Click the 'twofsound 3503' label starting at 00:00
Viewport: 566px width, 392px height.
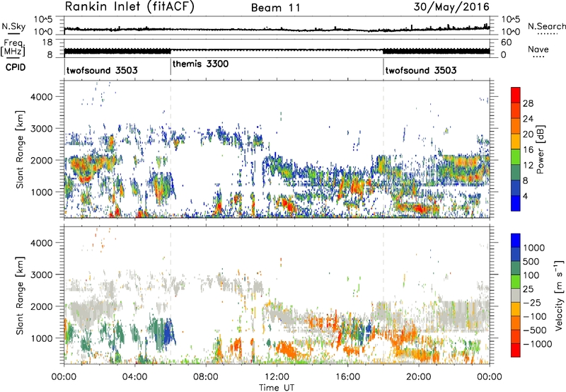coord(102,70)
